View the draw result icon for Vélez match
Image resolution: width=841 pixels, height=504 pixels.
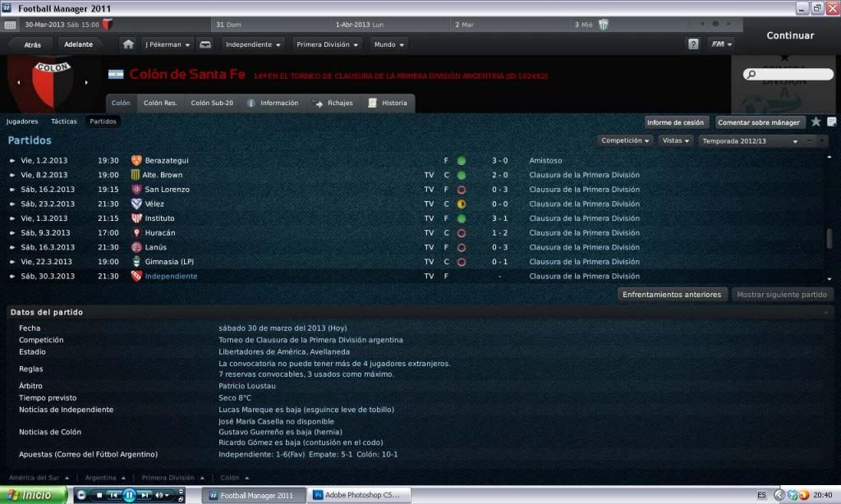point(462,204)
